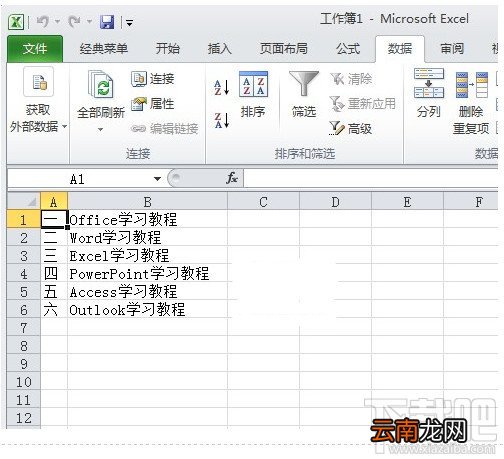Viewport: 504px width, 459px height.
Task: Click cell A1 containing 一
Action: [54, 220]
